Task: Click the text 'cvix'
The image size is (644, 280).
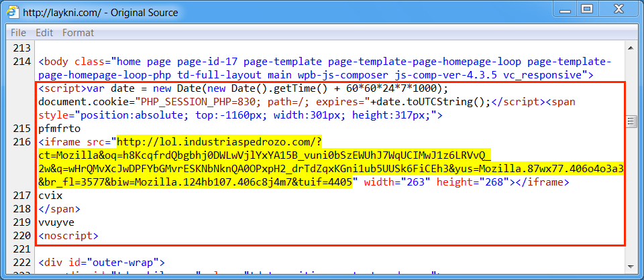Action: coord(50,196)
